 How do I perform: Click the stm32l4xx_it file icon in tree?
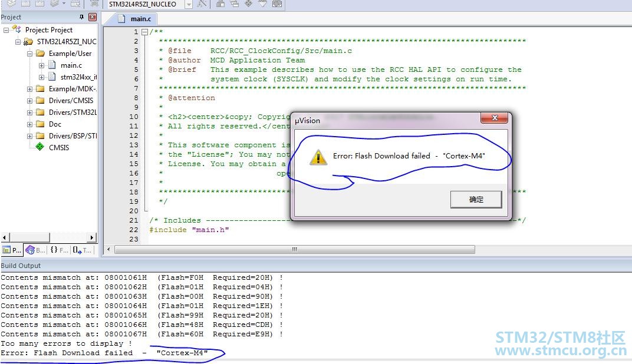tap(52, 77)
